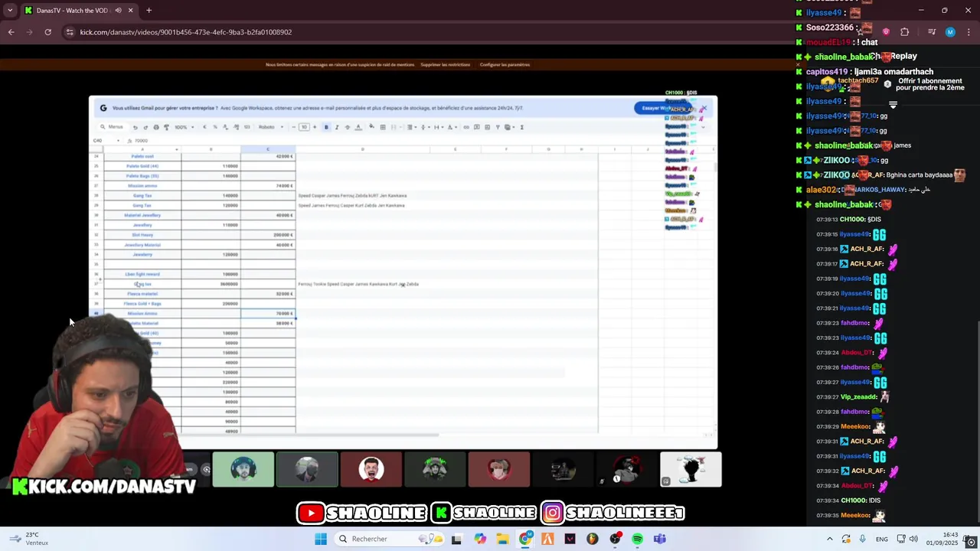Open the horizontal align dropdown

click(412, 127)
